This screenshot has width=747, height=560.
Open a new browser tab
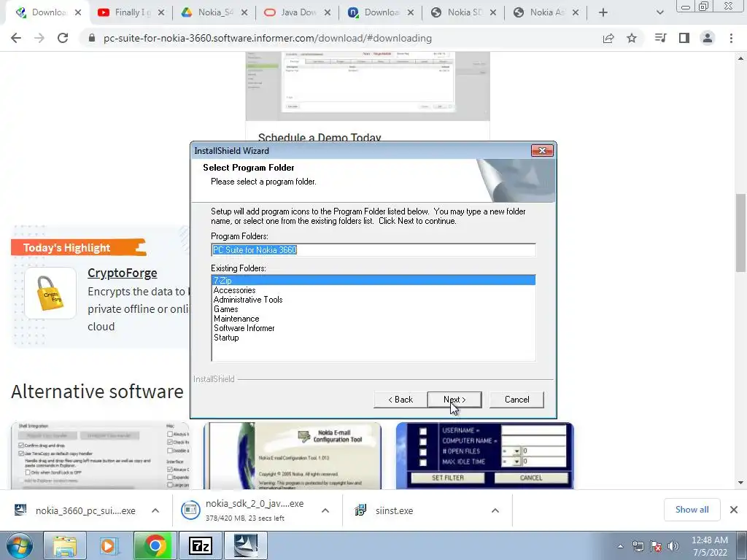point(603,13)
